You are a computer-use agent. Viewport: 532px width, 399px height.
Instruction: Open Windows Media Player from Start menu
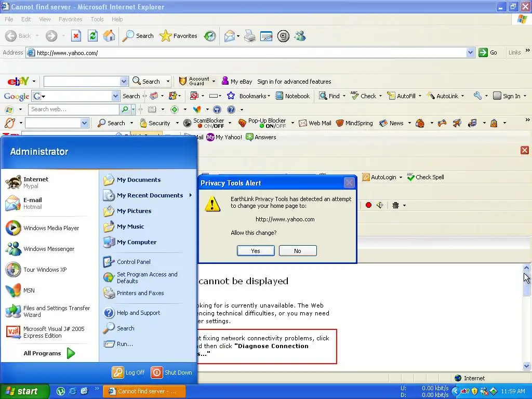pyautogui.click(x=43, y=228)
